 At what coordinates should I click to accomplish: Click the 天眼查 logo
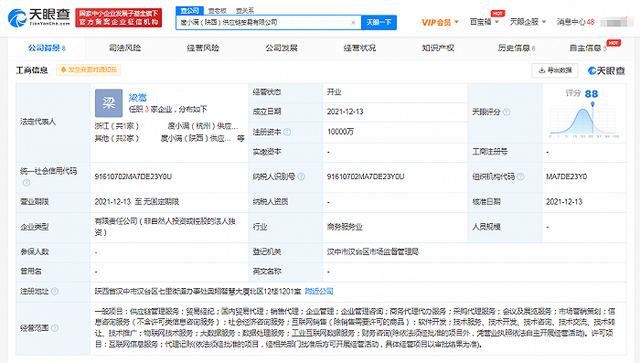39,18
